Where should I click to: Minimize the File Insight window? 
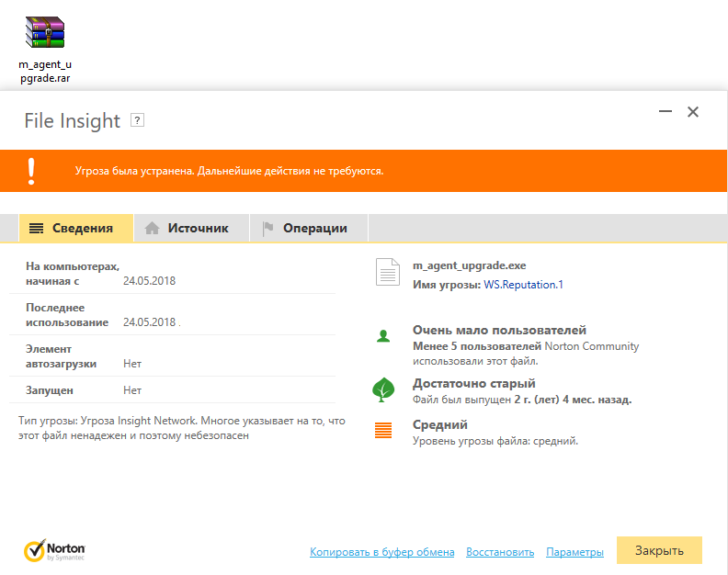coord(665,111)
